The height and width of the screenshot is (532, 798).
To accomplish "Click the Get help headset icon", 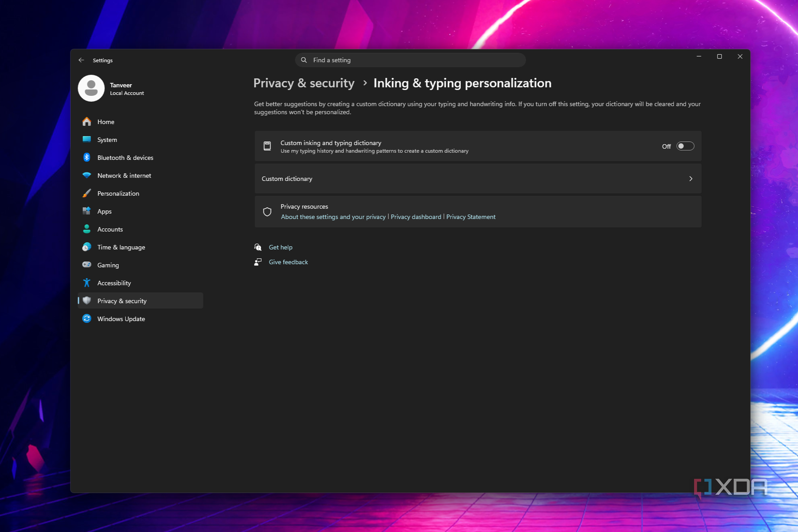I will coord(258,247).
